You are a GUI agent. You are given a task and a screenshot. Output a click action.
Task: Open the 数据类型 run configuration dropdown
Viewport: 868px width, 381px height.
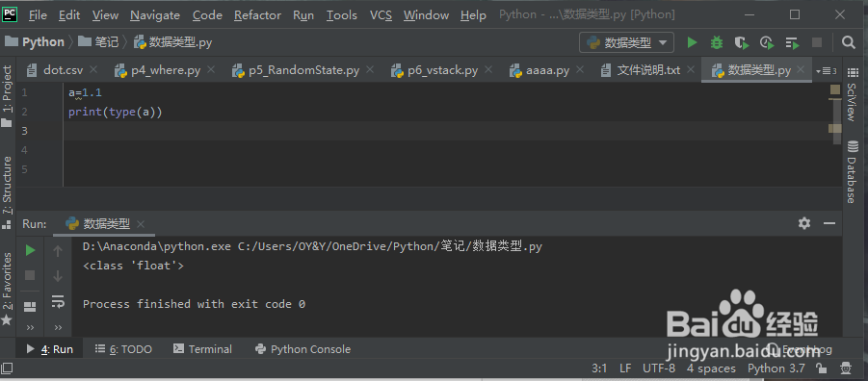coord(626,42)
